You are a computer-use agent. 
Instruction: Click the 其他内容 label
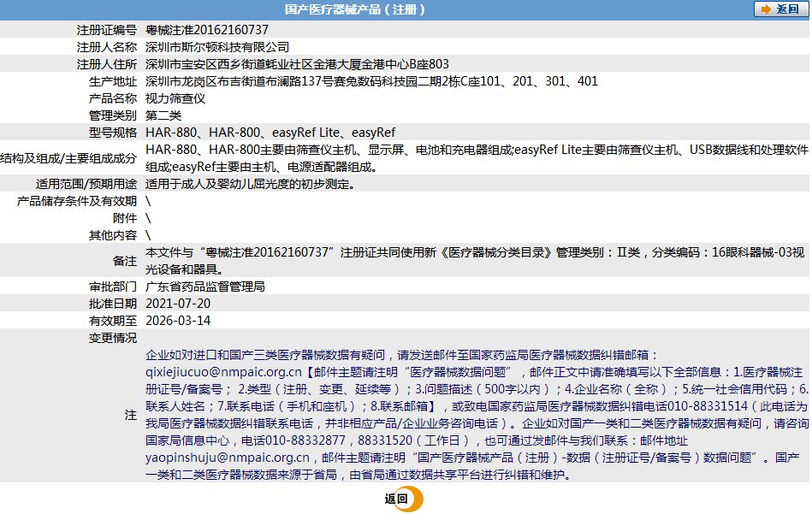pos(113,235)
